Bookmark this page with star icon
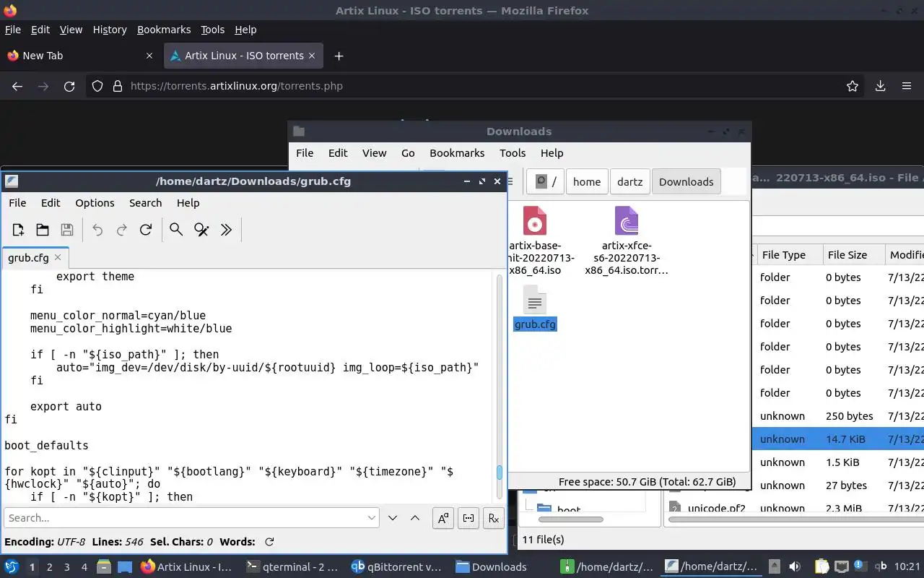The width and height of the screenshot is (924, 578). pos(853,86)
